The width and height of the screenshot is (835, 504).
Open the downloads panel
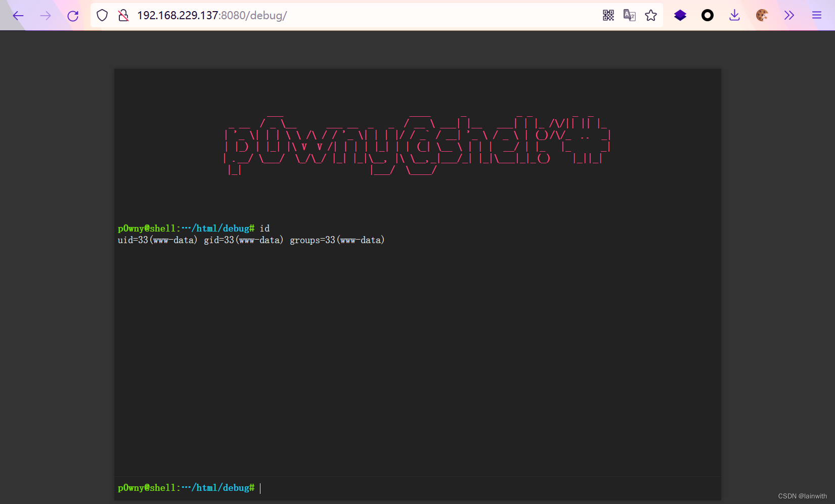(735, 16)
